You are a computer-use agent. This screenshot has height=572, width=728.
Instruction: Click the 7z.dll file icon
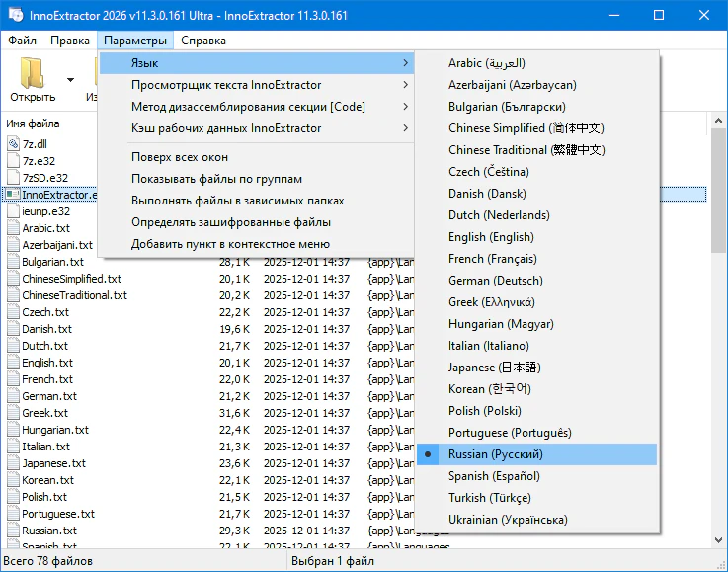point(13,144)
